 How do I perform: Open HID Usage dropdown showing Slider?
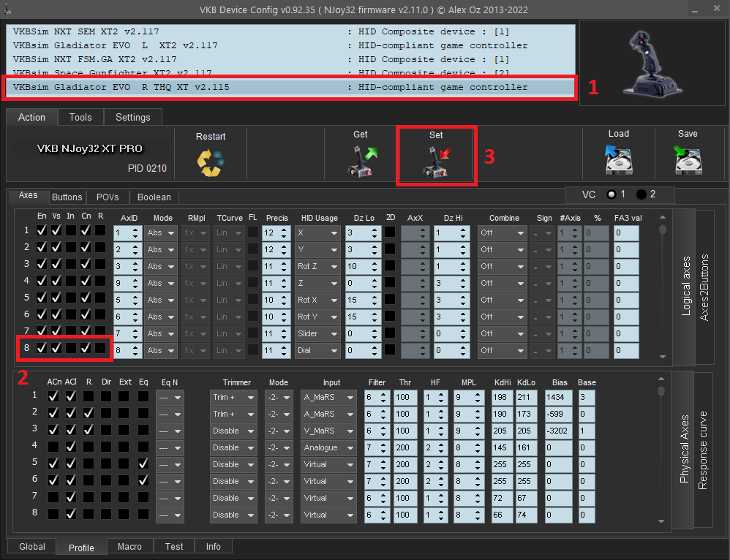tap(317, 333)
